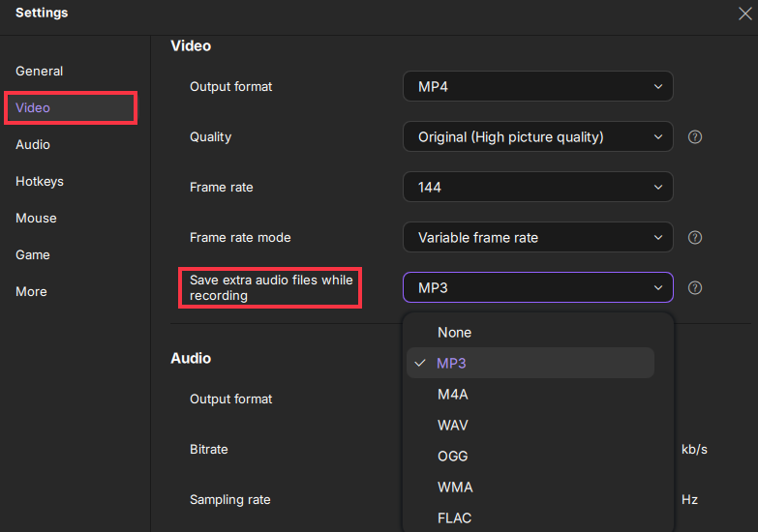Go to the Mouse settings tab
Screen dimensions: 758x532
click(x=36, y=218)
